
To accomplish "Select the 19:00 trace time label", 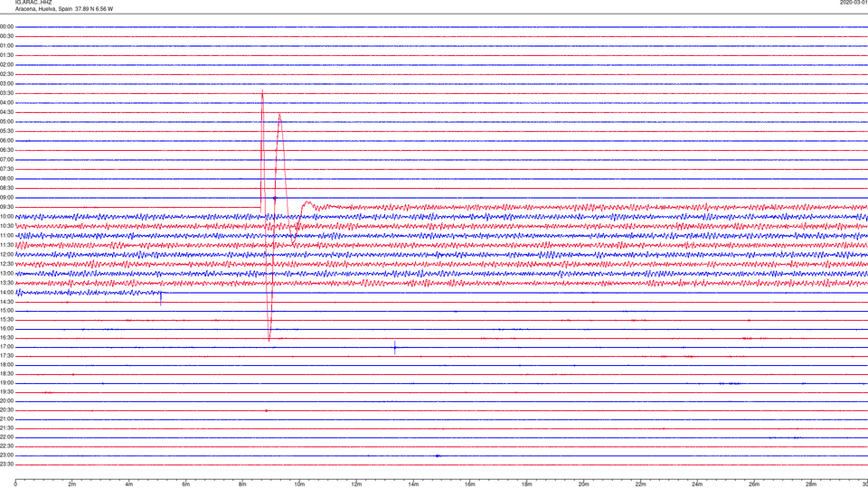I will [x=6, y=383].
